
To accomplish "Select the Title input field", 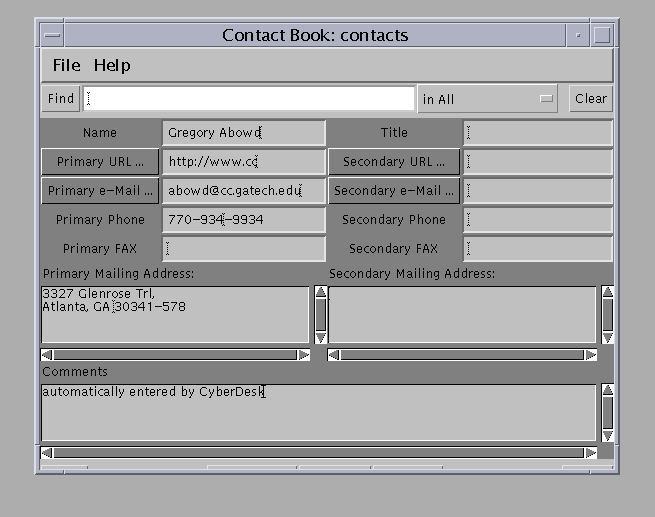I will (x=537, y=133).
